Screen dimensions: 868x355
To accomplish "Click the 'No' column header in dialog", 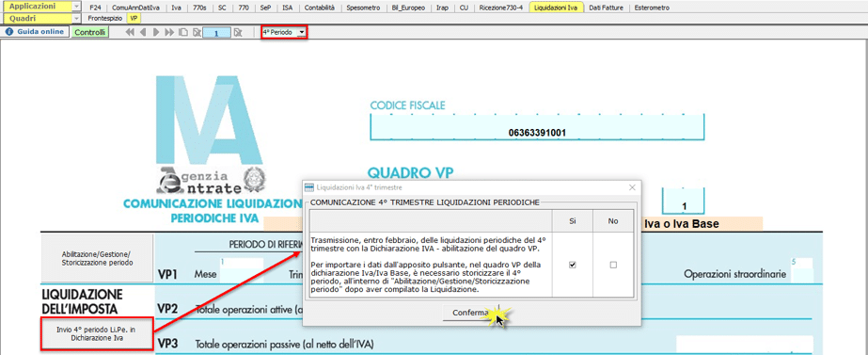I will pos(613,220).
